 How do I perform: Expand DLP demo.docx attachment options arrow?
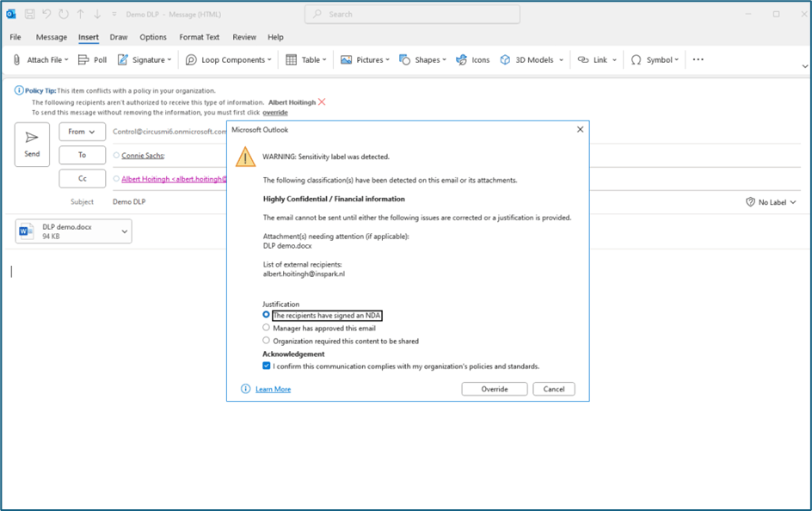tap(125, 231)
